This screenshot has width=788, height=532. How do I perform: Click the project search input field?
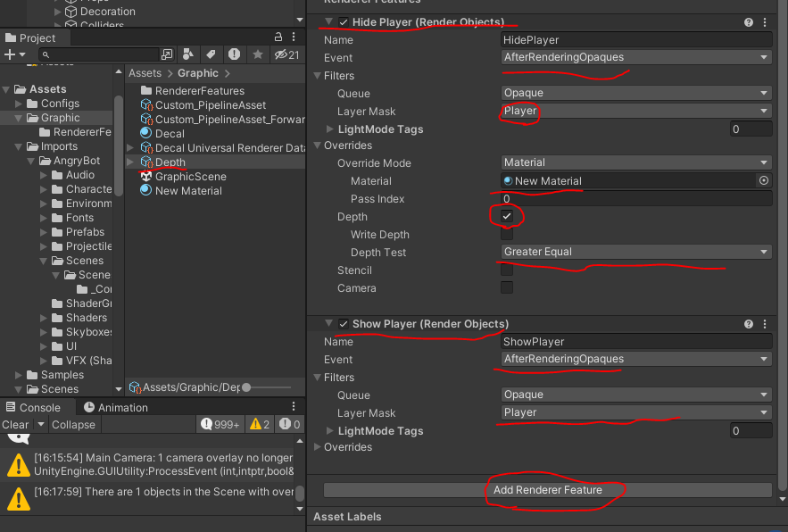coord(98,54)
